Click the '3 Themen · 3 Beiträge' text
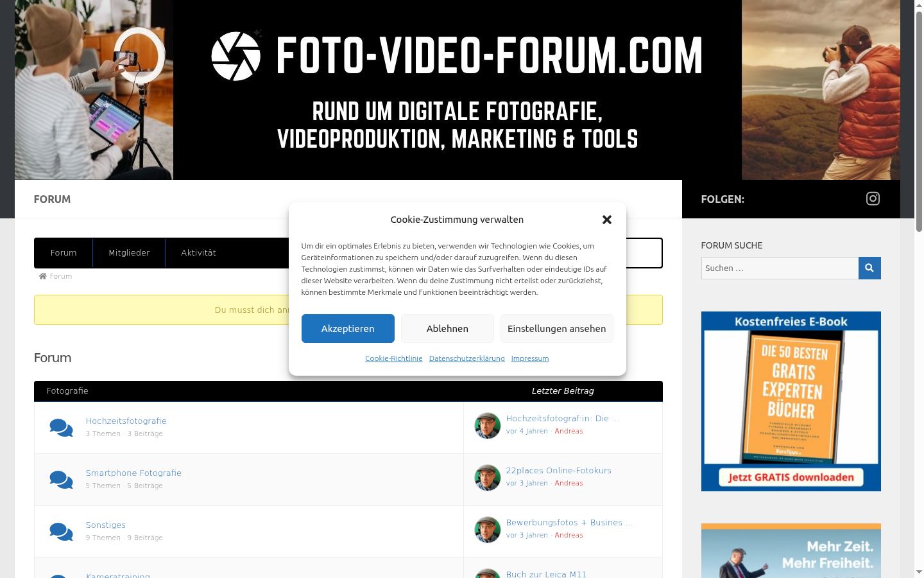This screenshot has width=924, height=578. pyautogui.click(x=124, y=434)
